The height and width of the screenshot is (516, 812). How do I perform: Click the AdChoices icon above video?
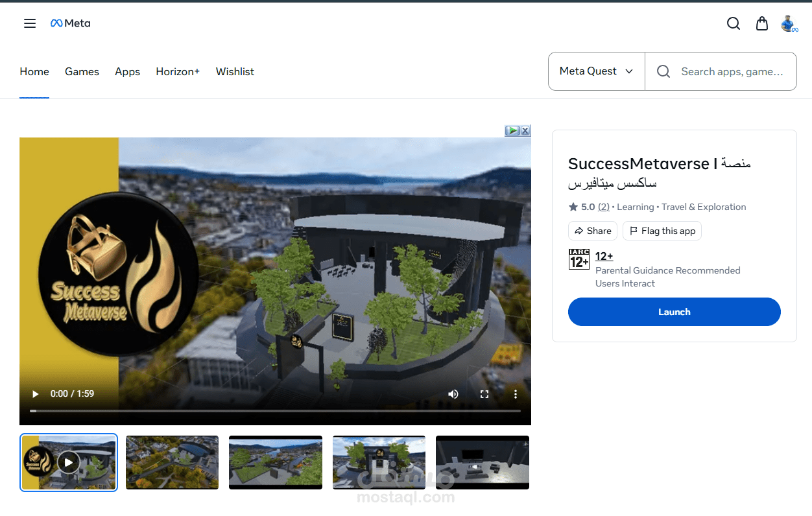512,130
